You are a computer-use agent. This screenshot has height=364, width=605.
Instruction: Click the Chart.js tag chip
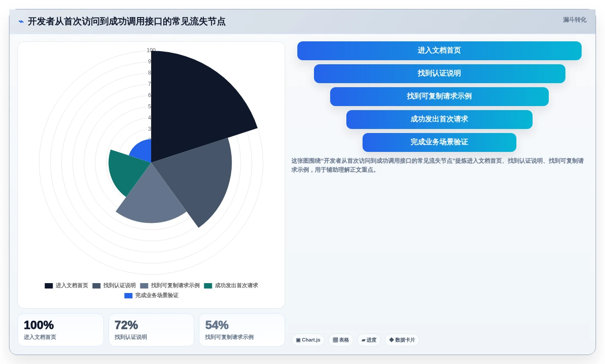click(308, 340)
